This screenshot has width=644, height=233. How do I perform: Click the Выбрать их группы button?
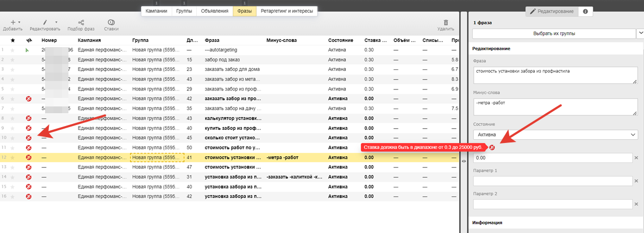click(553, 33)
